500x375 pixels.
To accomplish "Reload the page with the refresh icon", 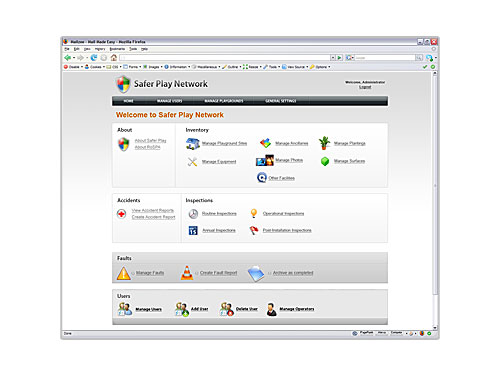I will coord(94,58).
